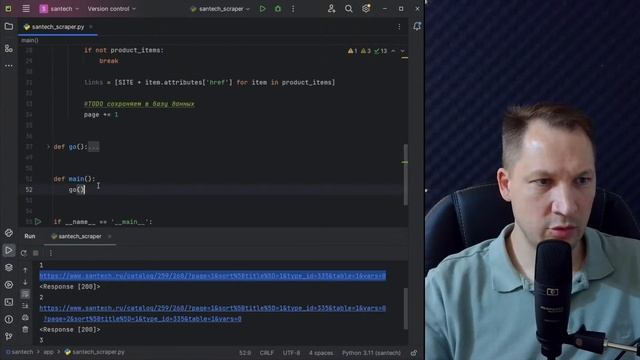
Task: Close the santech_scraper.py editor tab
Action: pyautogui.click(x=91, y=27)
